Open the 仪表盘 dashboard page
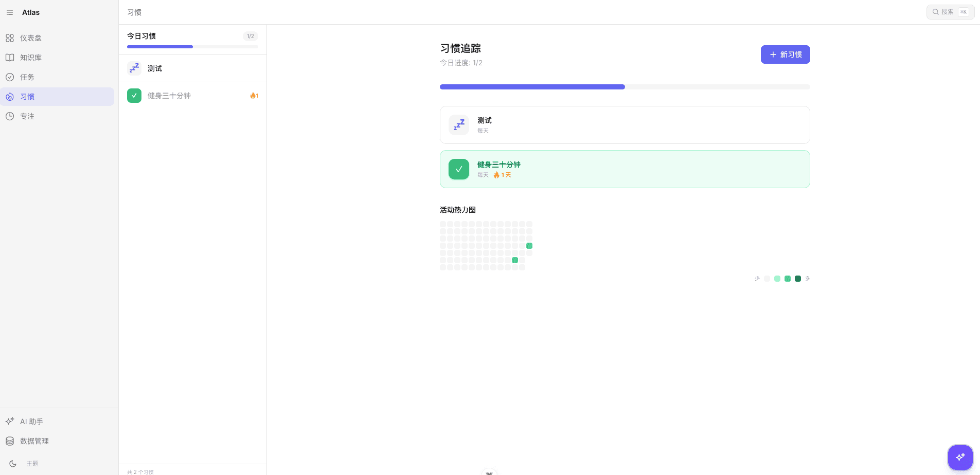The width and height of the screenshot is (980, 475). (57, 38)
